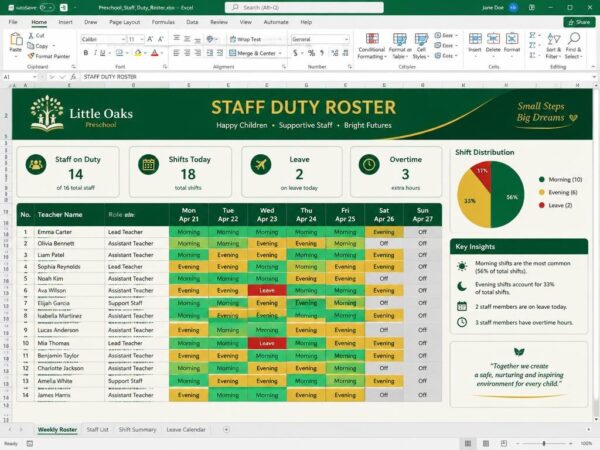Viewport: 600px width, 450px height.
Task: Click the Name Box showing A1
Action: coord(19,77)
